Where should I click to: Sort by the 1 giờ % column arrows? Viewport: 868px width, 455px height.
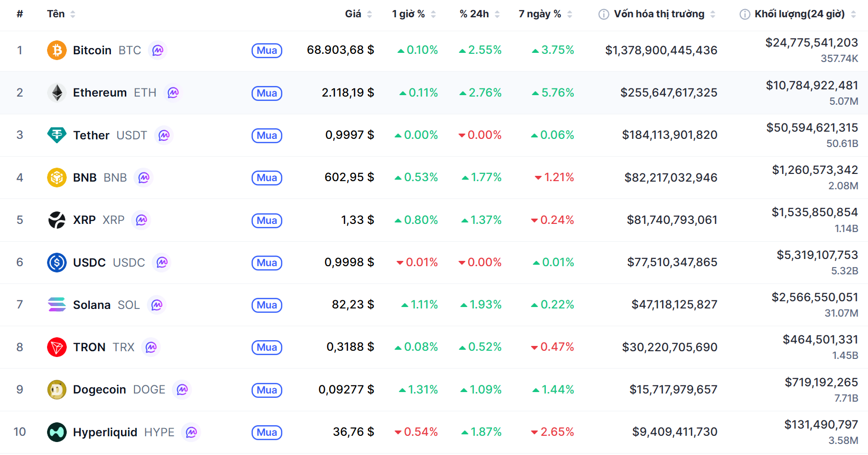[x=434, y=14]
